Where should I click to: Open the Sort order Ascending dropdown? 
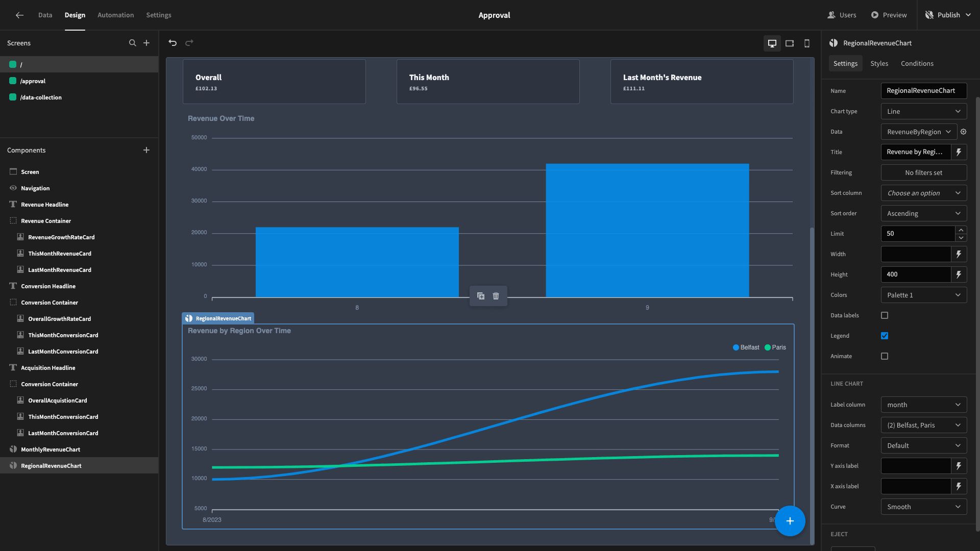924,213
